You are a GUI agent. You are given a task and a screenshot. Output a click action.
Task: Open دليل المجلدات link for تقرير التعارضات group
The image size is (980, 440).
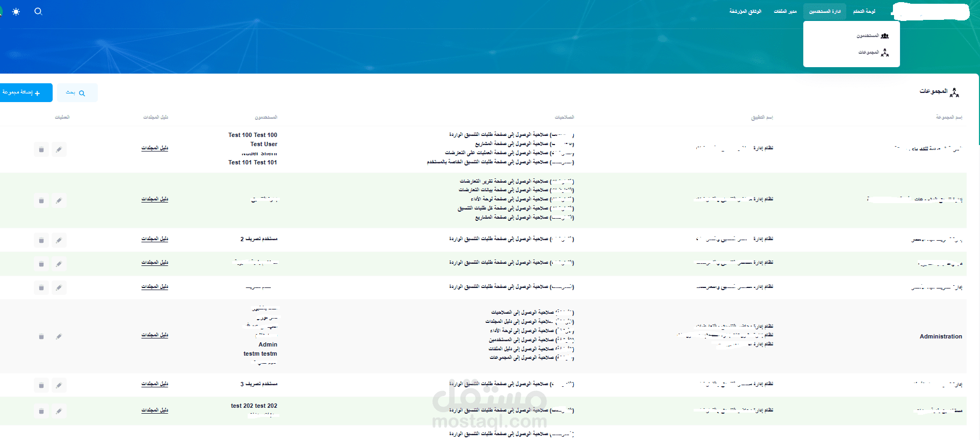coord(155,199)
